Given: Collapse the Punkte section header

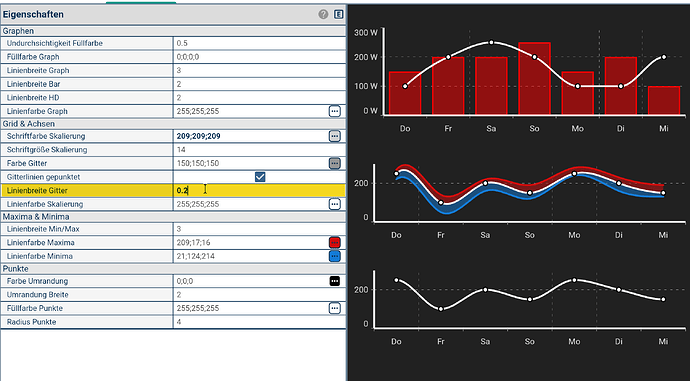Looking at the screenshot, I should point(173,269).
